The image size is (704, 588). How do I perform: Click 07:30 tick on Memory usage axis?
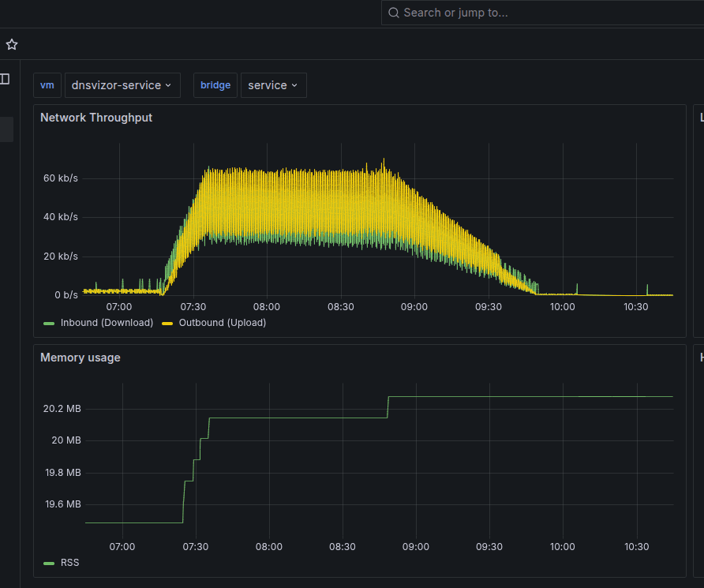pyautogui.click(x=195, y=547)
